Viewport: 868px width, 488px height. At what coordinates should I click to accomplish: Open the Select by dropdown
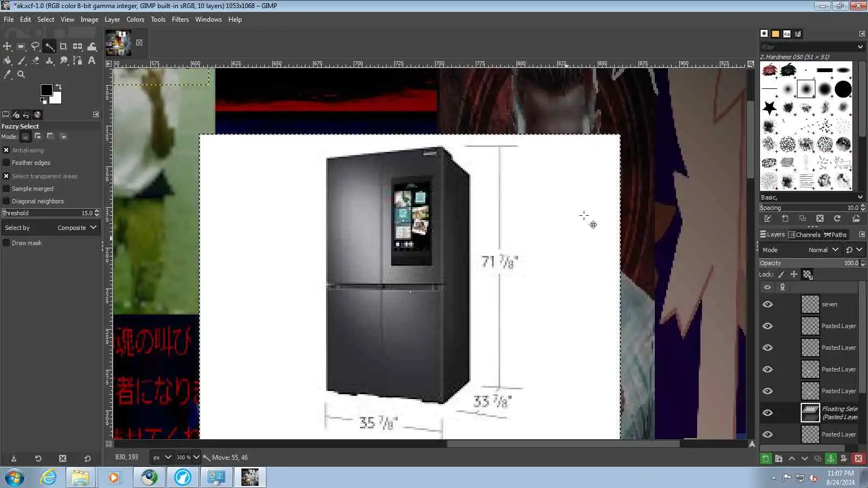(50, 228)
